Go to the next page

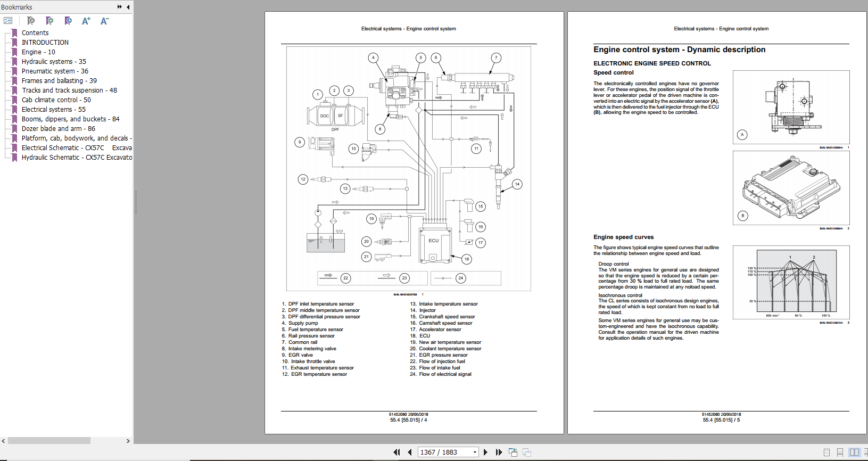(485, 452)
